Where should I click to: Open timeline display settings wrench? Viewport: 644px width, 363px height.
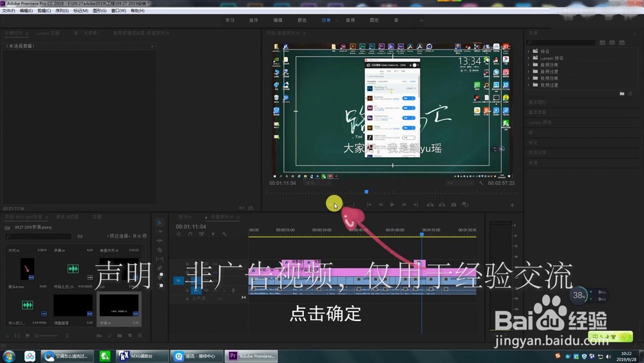click(224, 234)
